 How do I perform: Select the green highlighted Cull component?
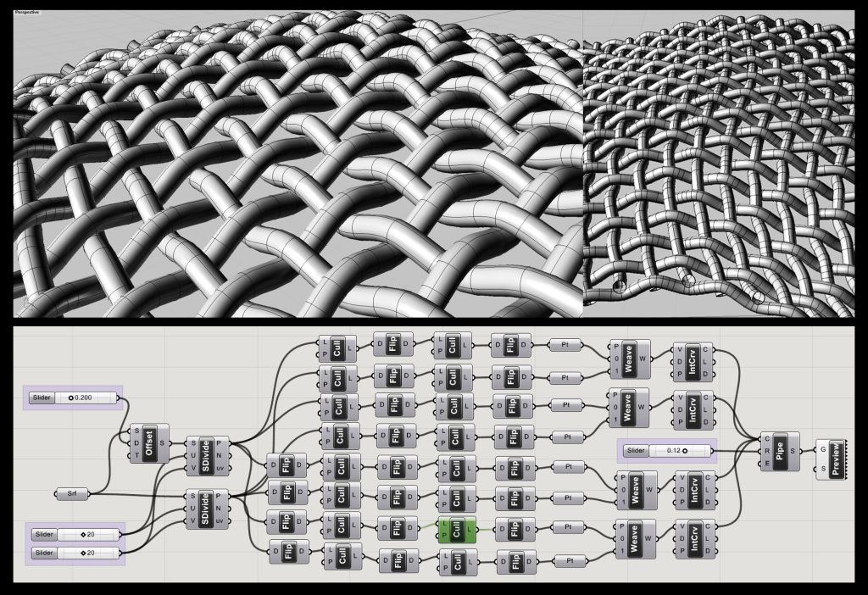455,530
